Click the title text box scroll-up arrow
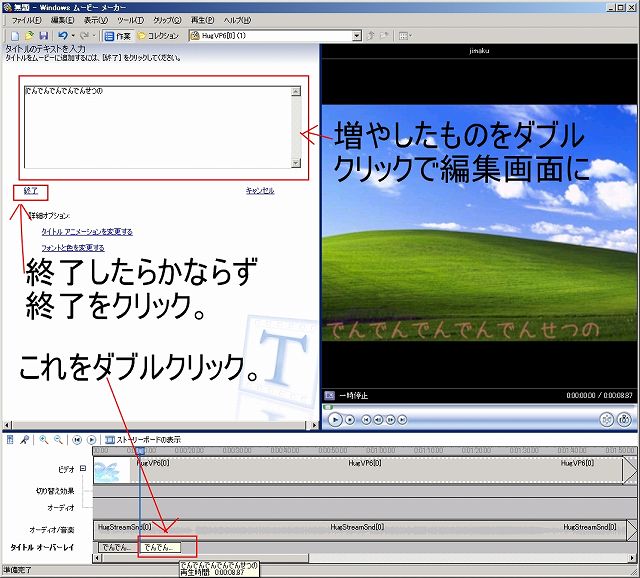640x578 pixels. point(296,91)
